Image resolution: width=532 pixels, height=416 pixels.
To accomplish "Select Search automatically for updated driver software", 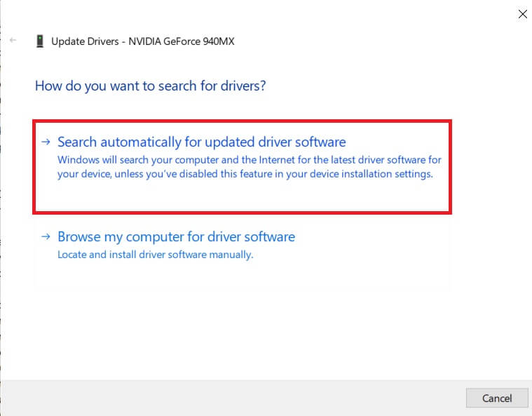I will (201, 142).
